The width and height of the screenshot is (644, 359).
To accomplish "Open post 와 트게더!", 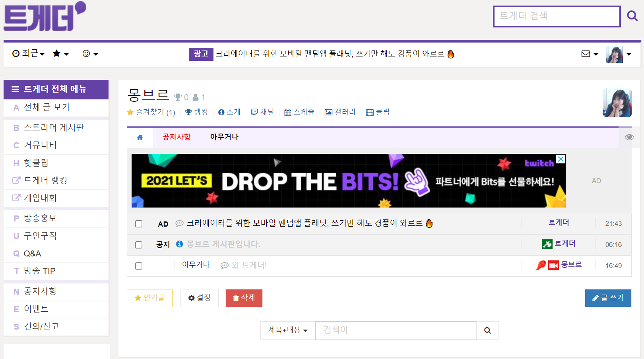I will [x=249, y=265].
